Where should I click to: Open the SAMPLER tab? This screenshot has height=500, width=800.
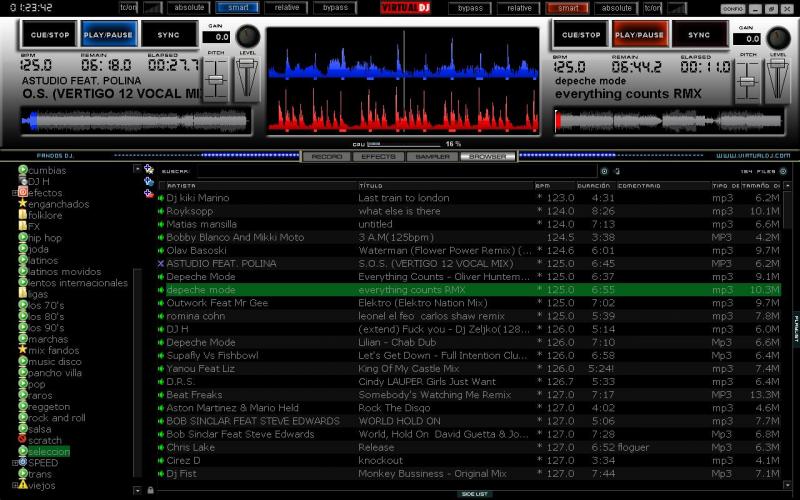[432, 157]
